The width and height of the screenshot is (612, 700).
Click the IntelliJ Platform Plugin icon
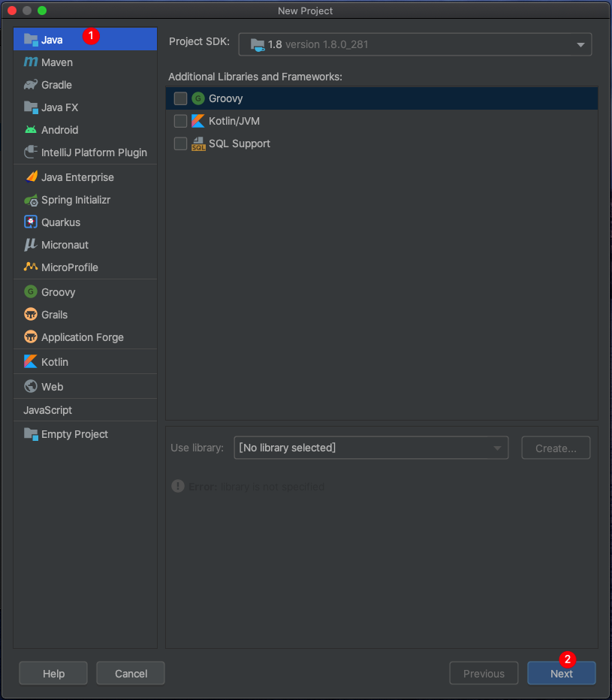31,152
